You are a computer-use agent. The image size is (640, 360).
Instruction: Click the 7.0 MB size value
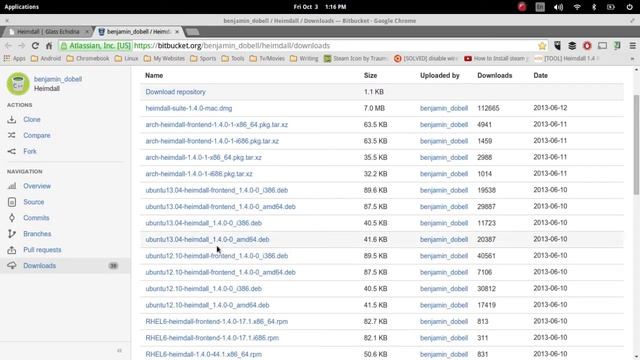[x=374, y=108]
